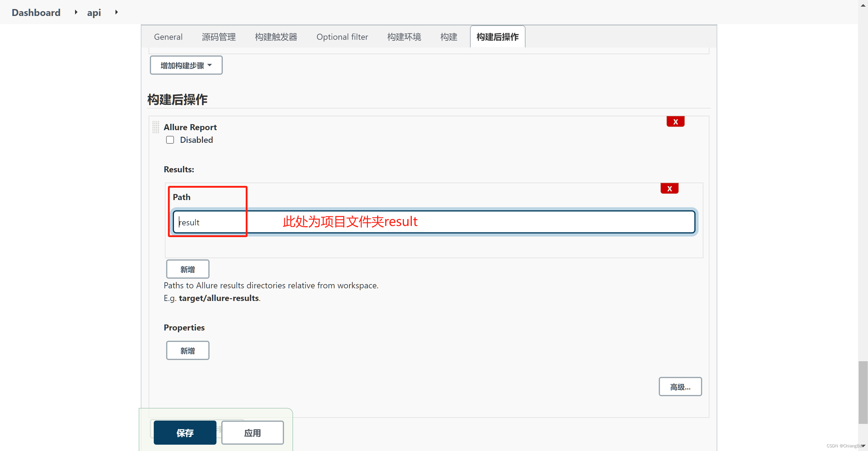
Task: Switch to the 构建 tab
Action: [x=449, y=37]
